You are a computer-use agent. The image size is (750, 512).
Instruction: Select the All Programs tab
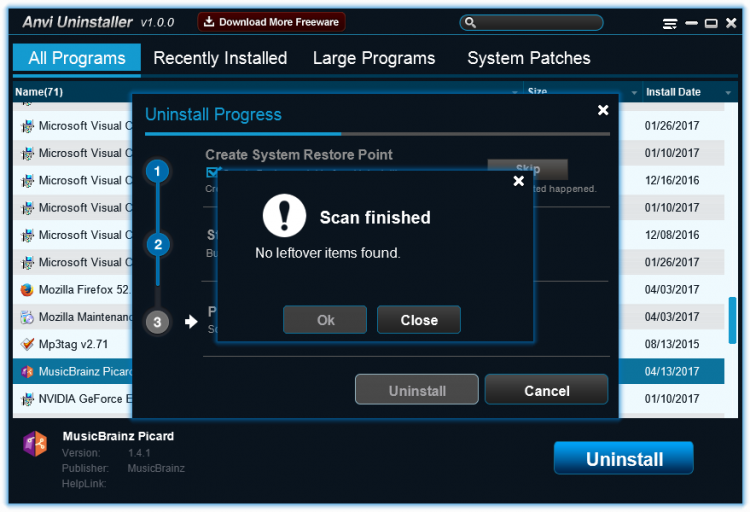pos(77,58)
